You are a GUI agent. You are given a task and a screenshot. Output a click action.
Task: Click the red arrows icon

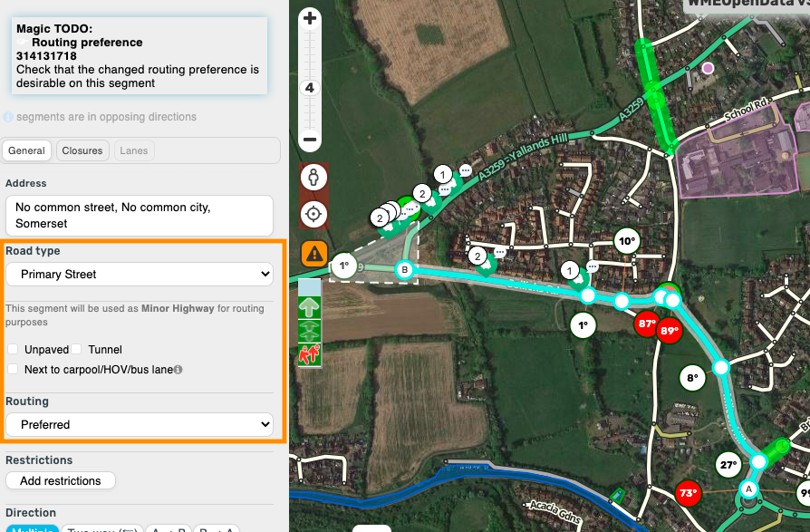coord(310,355)
